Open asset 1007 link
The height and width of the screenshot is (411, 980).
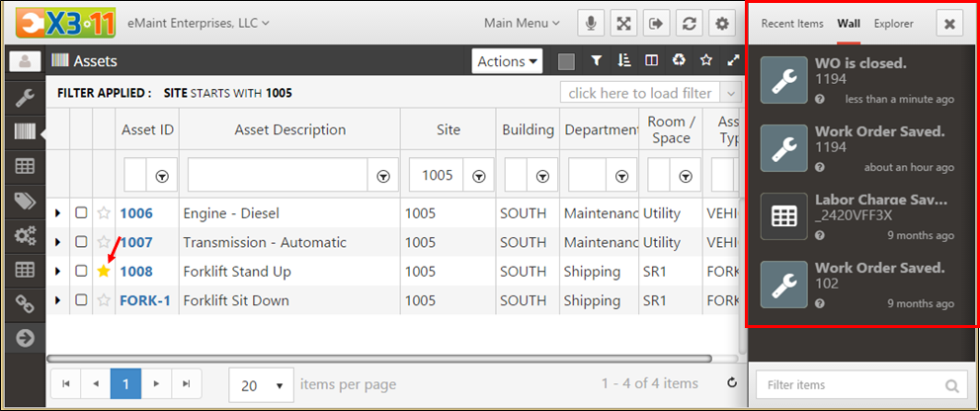[136, 242]
